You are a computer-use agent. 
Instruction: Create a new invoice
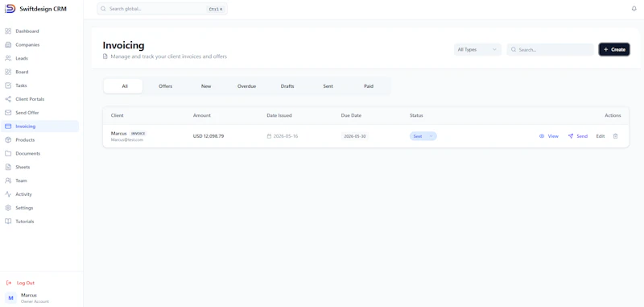(614, 49)
